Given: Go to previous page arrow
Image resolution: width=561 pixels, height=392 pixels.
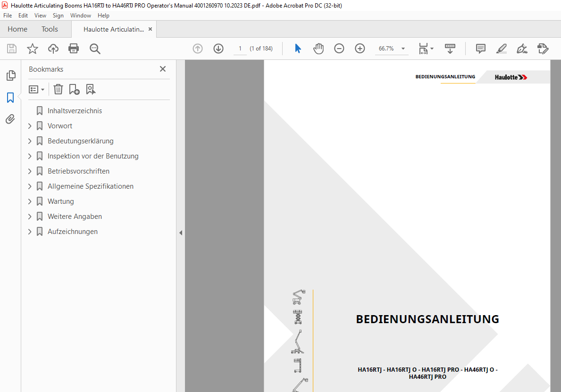Looking at the screenshot, I should pyautogui.click(x=198, y=49).
